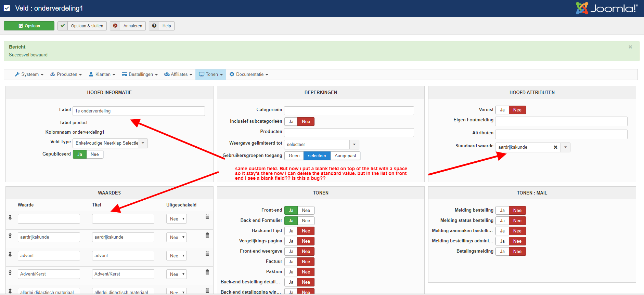Set Melding status bestelling to Ja
This screenshot has width=644, height=295.
[502, 221]
